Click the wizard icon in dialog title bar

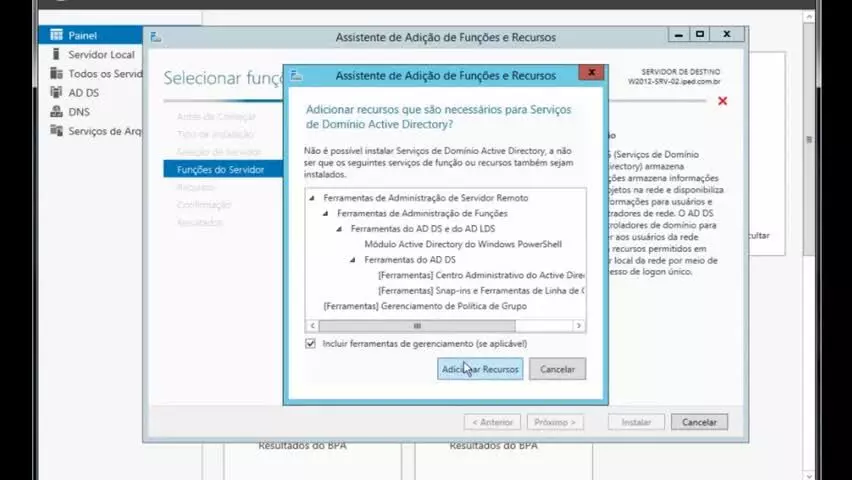296,76
